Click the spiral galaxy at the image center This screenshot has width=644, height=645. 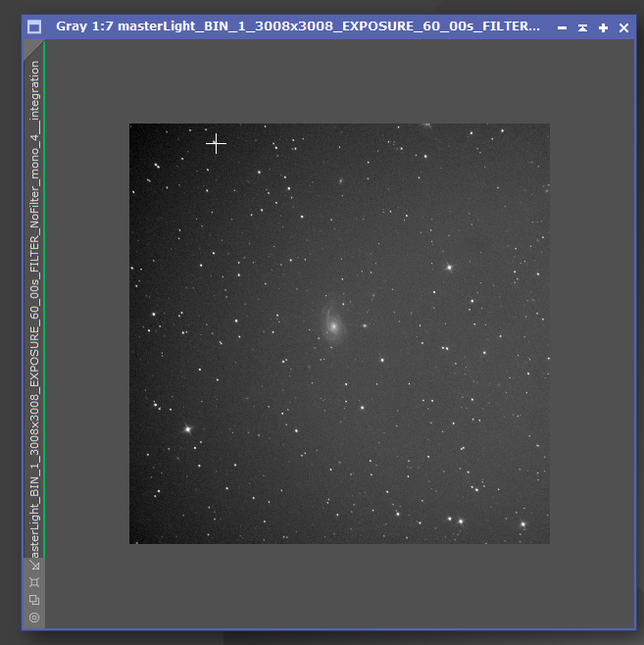tap(333, 324)
